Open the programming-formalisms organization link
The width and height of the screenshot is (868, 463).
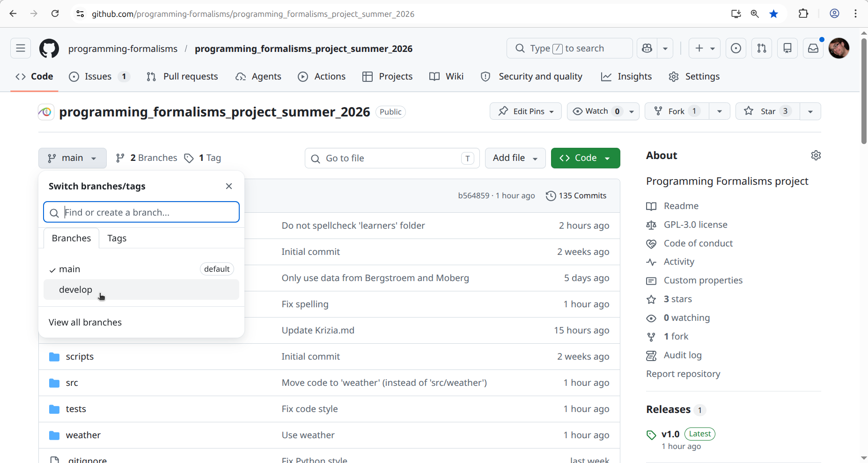click(x=123, y=49)
